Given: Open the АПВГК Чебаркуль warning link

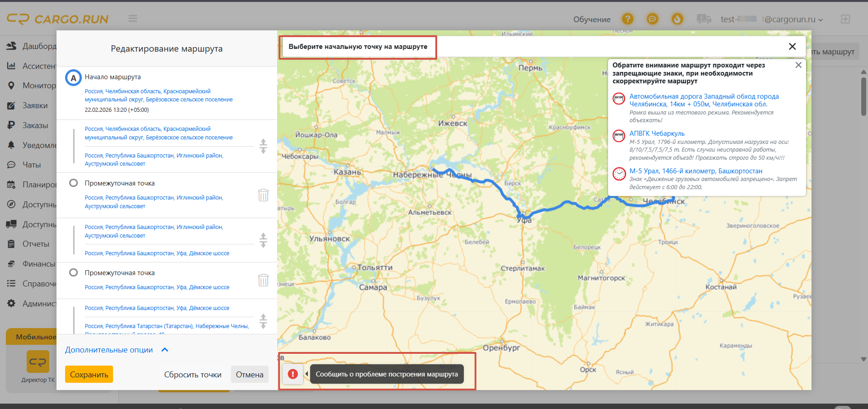Looking at the screenshot, I should tap(657, 133).
